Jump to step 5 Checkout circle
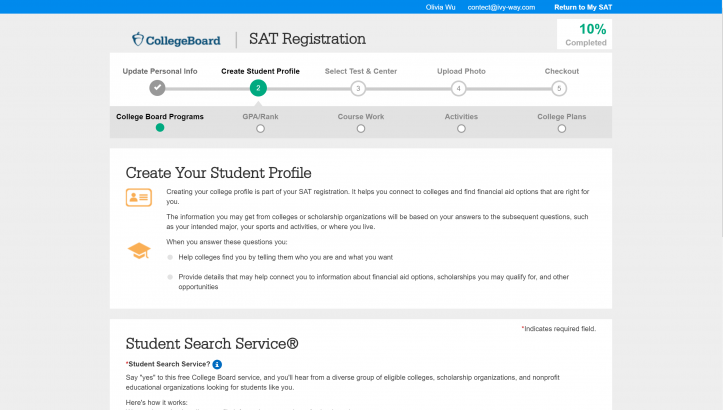Screen dimensions: 723x410 [x=559, y=88]
